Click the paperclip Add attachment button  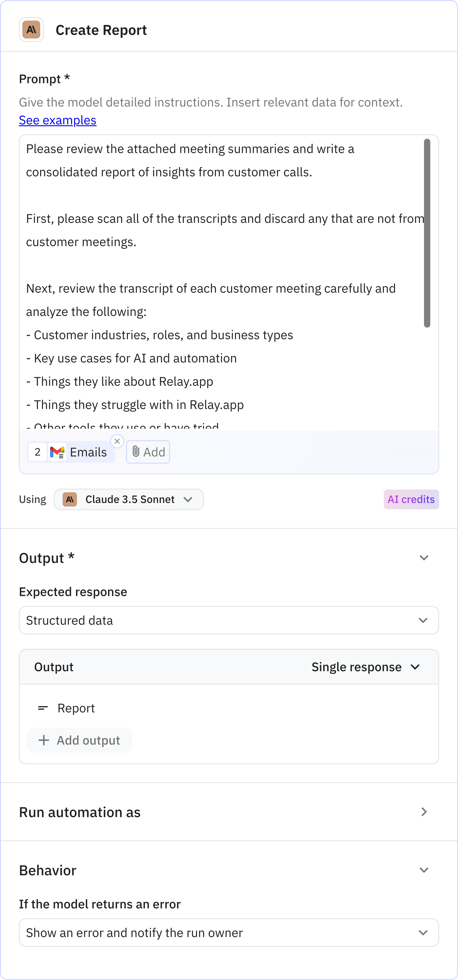click(x=148, y=452)
